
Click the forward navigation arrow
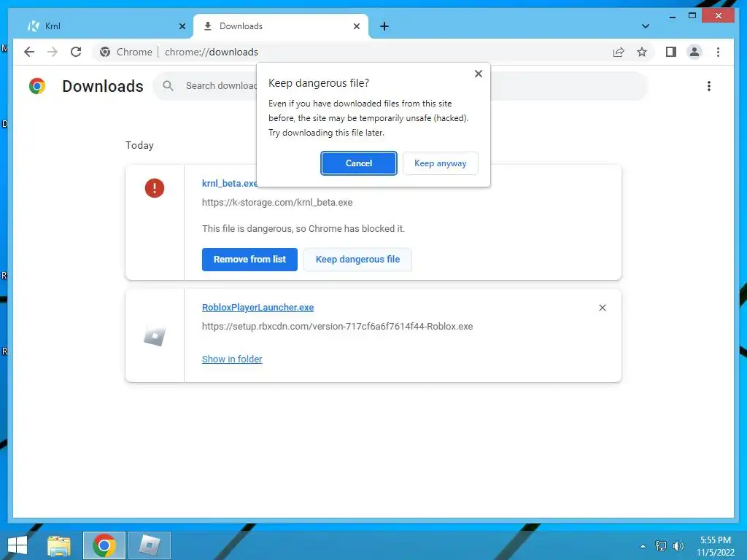click(x=53, y=52)
